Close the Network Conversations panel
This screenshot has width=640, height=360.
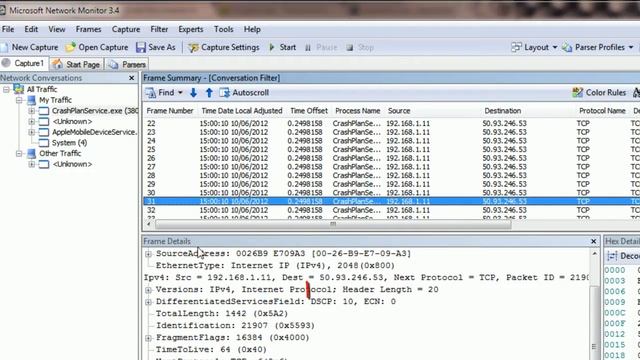click(131, 78)
